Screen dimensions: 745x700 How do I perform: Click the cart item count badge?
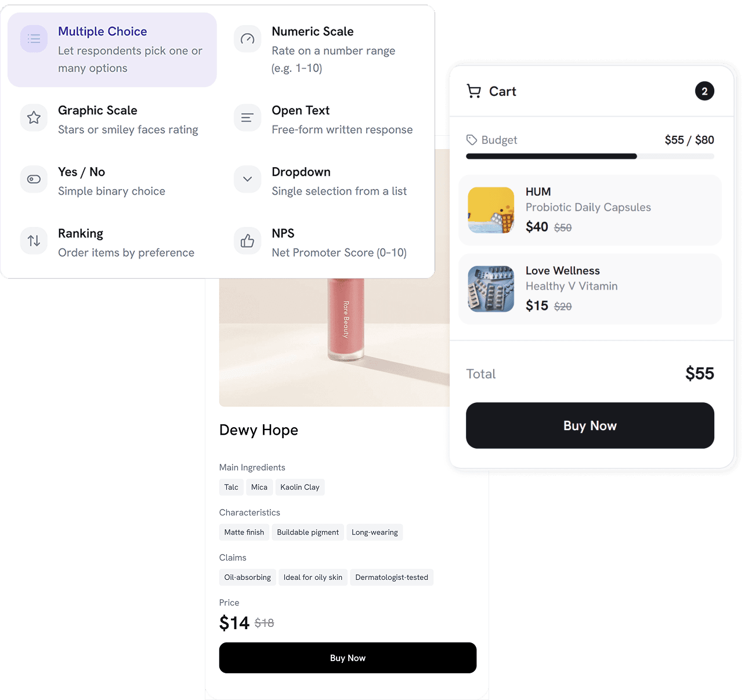pyautogui.click(x=704, y=91)
